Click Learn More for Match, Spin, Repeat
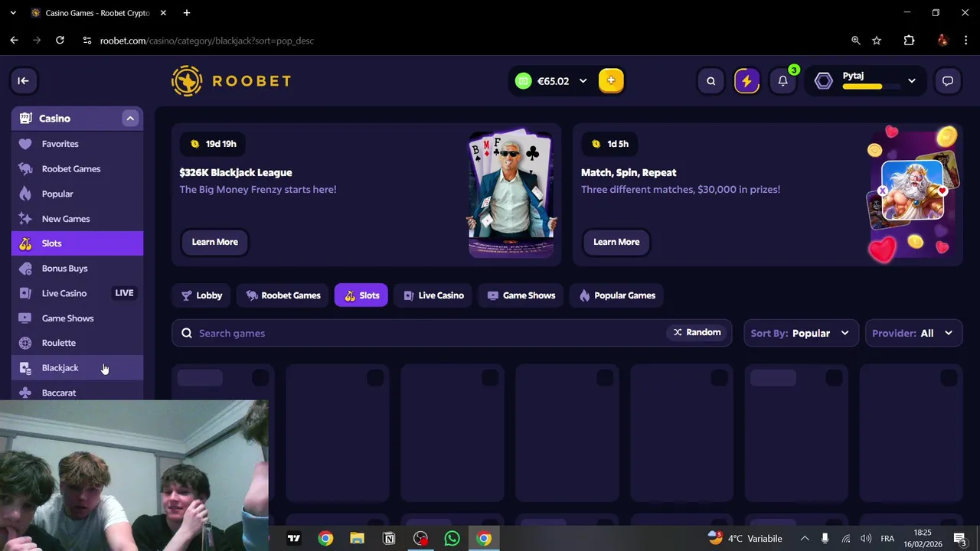 [x=616, y=242]
